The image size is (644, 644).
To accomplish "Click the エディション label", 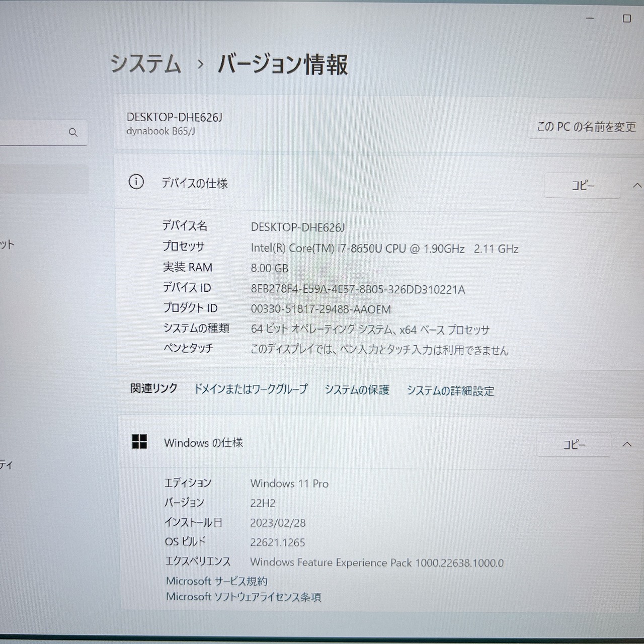I will click(x=188, y=482).
